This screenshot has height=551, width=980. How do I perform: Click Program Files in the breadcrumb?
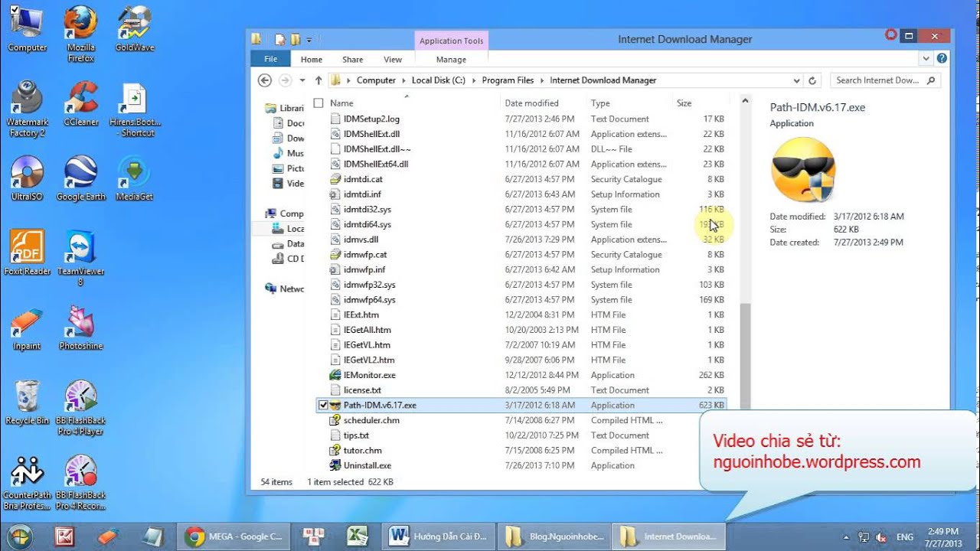(508, 80)
